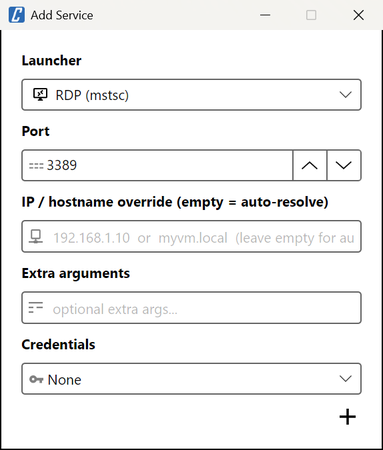
Task: Open the Credentials dropdown showing None
Action: [x=191, y=379]
